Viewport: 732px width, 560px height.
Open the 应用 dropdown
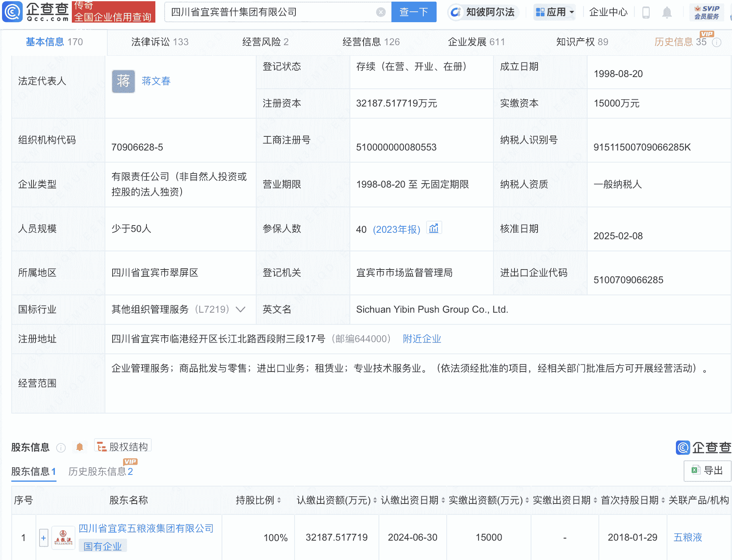(x=554, y=12)
